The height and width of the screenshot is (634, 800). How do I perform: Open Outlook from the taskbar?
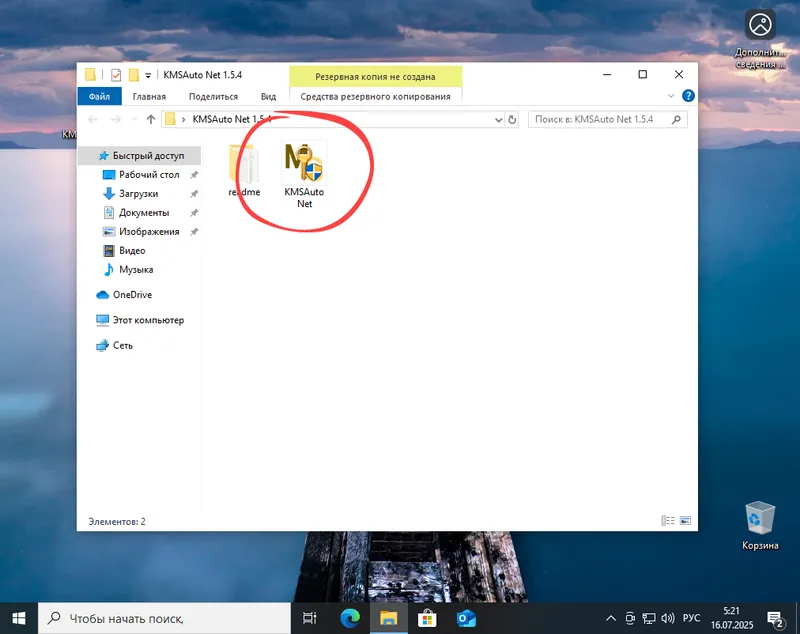pos(466,617)
